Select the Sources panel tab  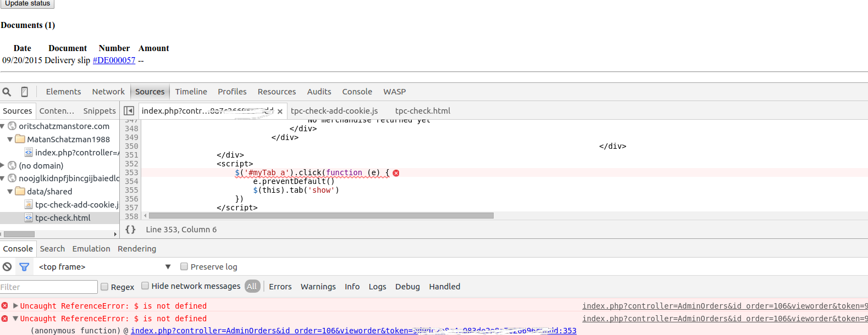[150, 92]
